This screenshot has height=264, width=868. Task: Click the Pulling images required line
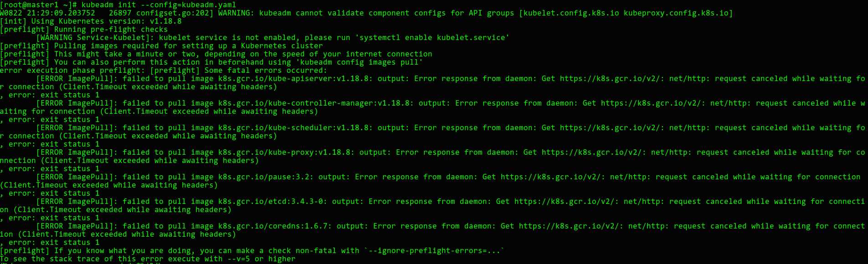(161, 46)
